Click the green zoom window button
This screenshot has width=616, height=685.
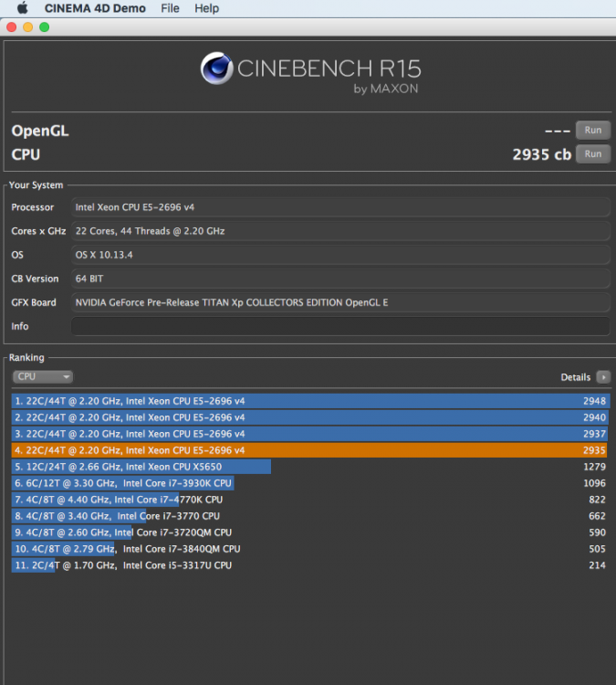pyautogui.click(x=45, y=27)
